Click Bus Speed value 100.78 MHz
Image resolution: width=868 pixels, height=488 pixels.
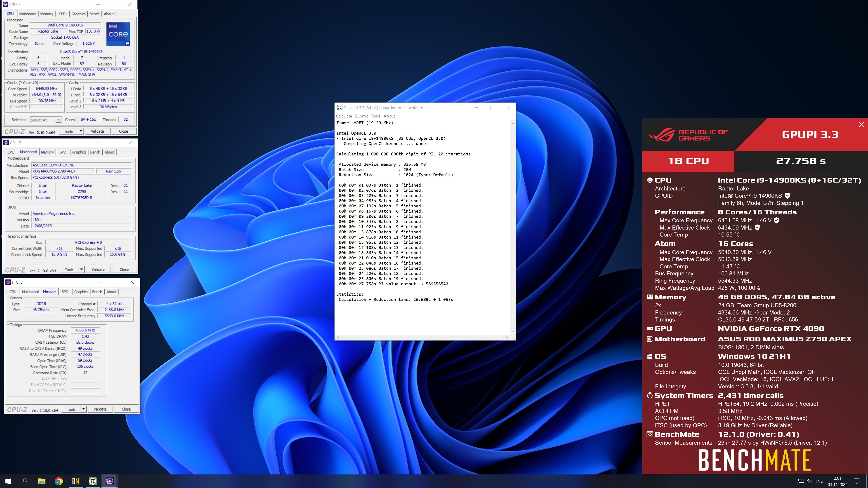point(47,101)
